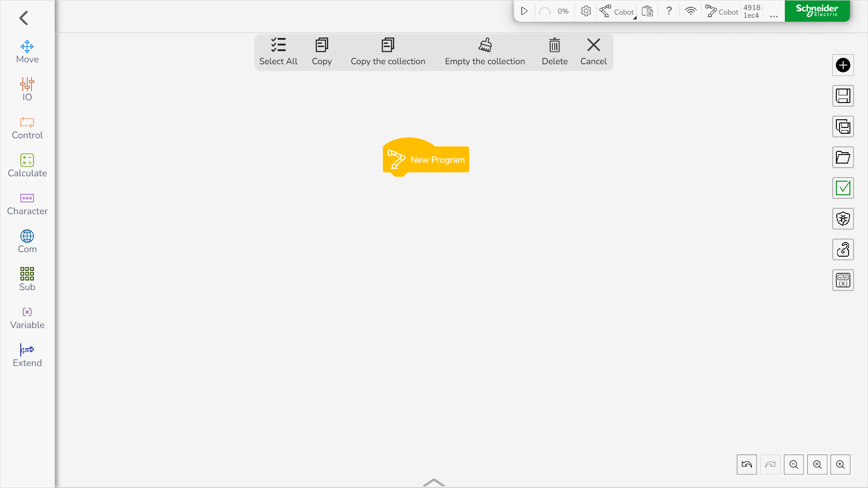Click the safety shield icon
Viewport: 868px width, 488px height.
click(843, 219)
